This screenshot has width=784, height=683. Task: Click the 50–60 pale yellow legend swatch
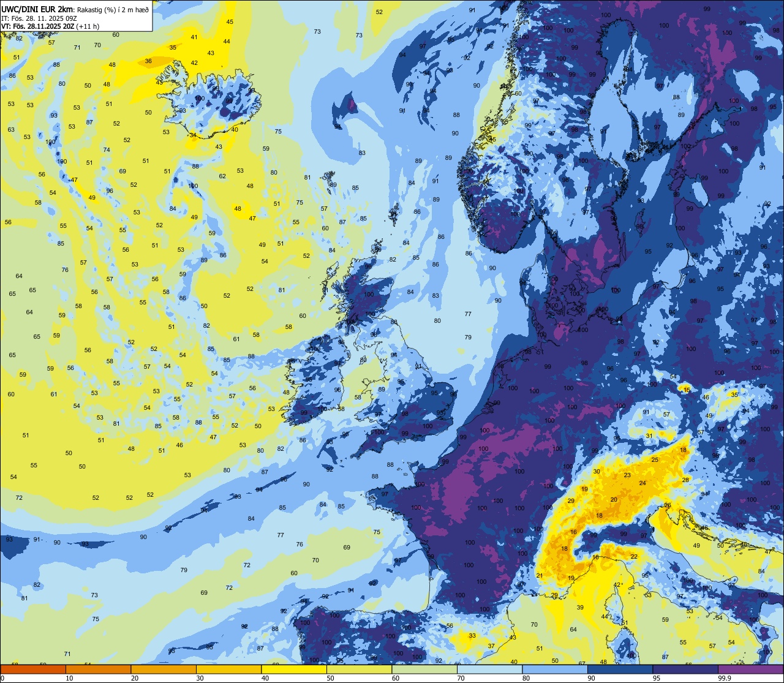click(x=359, y=669)
